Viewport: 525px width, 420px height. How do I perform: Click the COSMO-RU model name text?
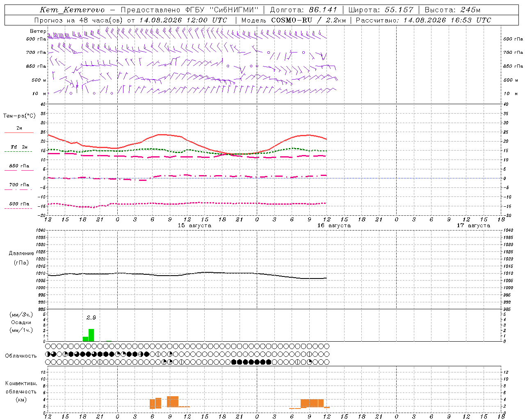point(292,20)
